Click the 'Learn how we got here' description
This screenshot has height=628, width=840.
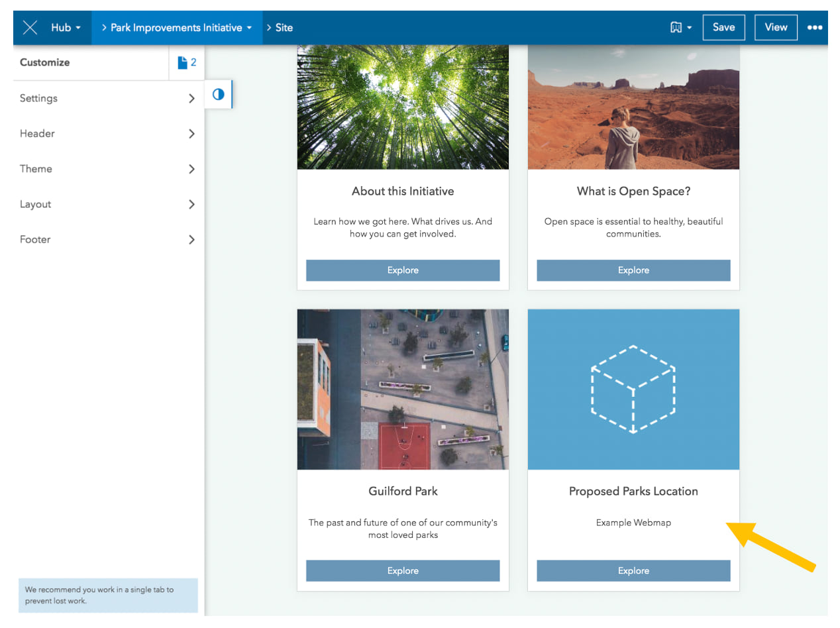coord(403,228)
